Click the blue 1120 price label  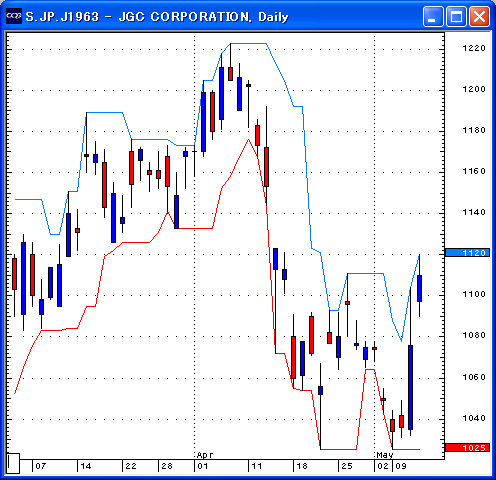click(x=468, y=253)
